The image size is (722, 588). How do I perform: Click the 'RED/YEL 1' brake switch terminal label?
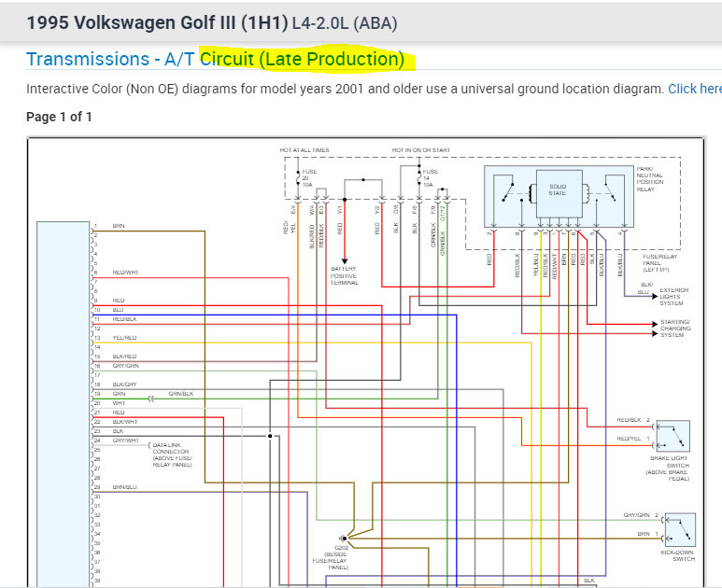point(633,439)
